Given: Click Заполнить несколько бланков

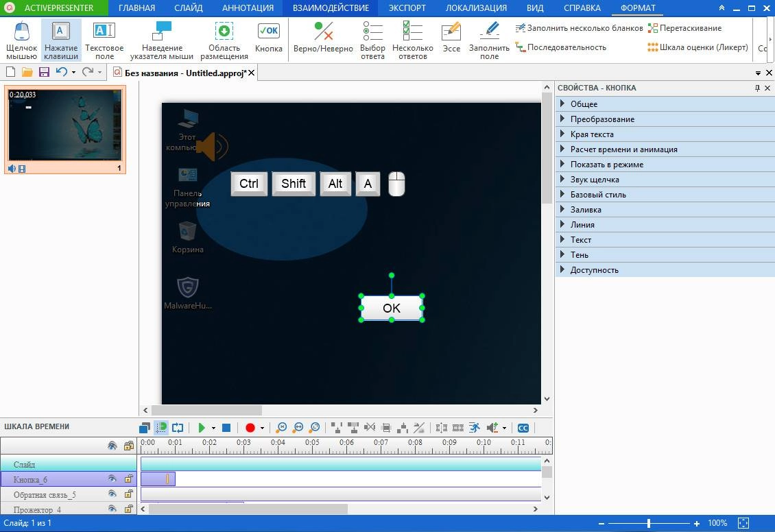Looking at the screenshot, I should 579,28.
